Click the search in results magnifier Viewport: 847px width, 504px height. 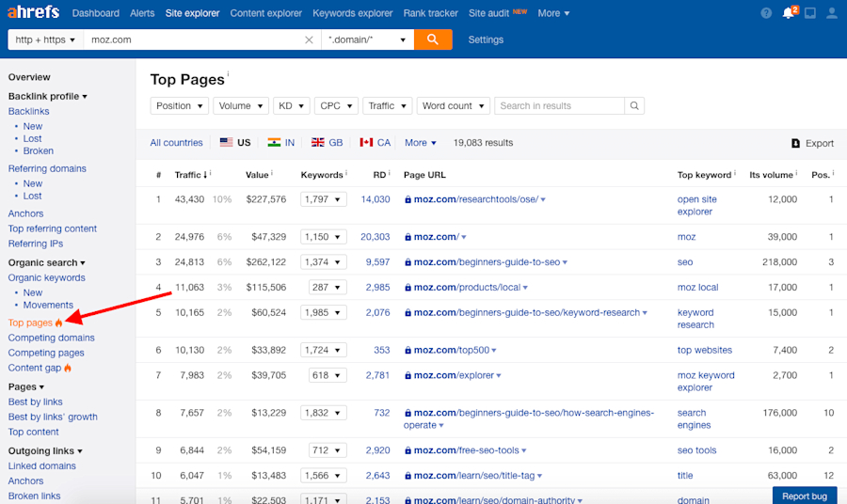[x=634, y=105]
